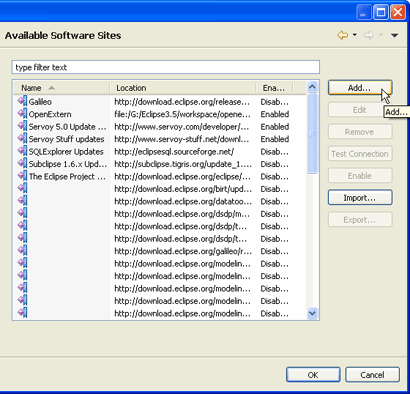
Task: Click Enabled status of OpenExtern row
Action: 275,114
